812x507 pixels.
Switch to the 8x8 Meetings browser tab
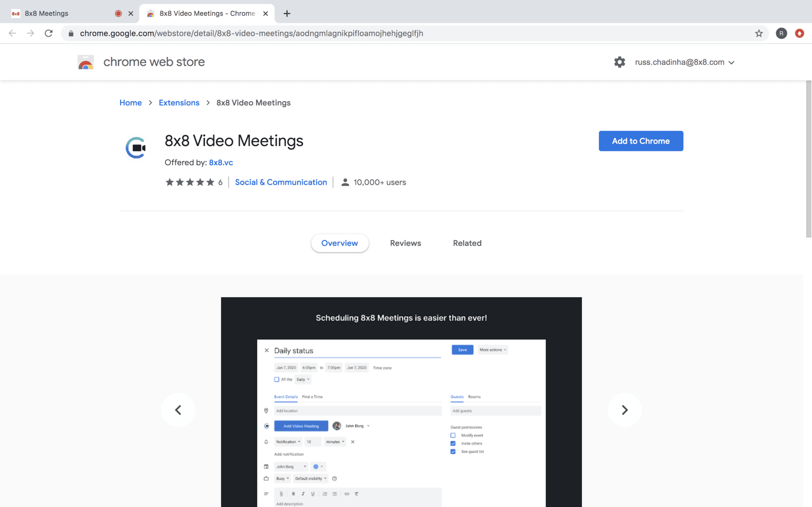coord(69,13)
